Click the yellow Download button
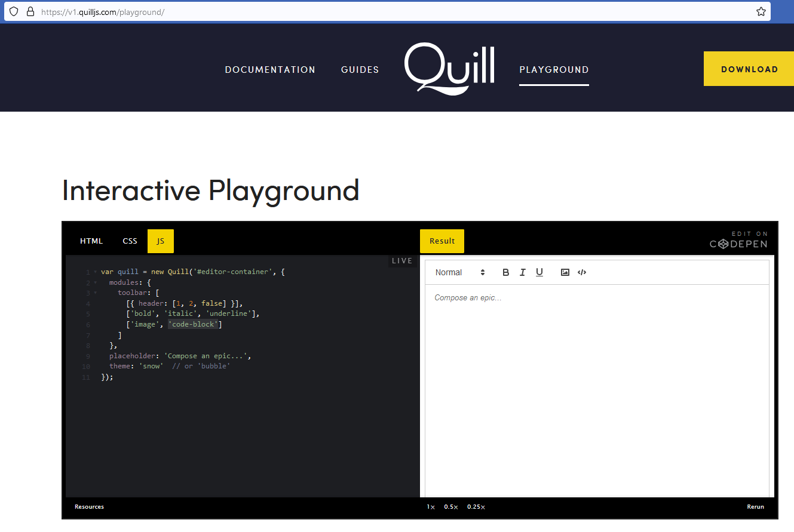Image resolution: width=794 pixels, height=532 pixels. pos(749,69)
